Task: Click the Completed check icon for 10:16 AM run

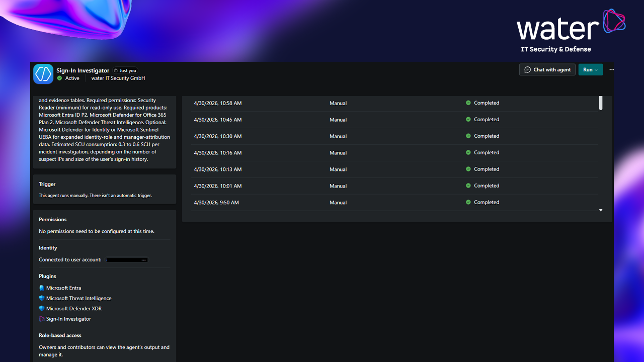Action: [468, 152]
